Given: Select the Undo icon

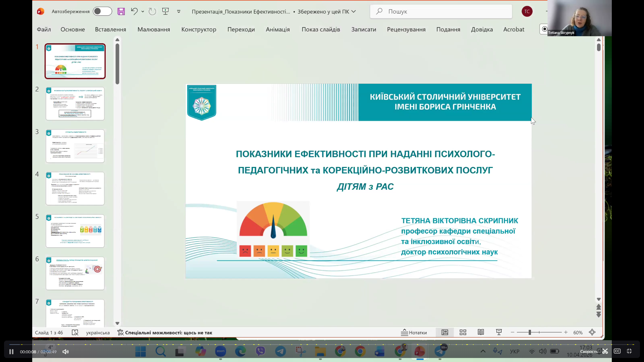Looking at the screenshot, I should [x=134, y=11].
